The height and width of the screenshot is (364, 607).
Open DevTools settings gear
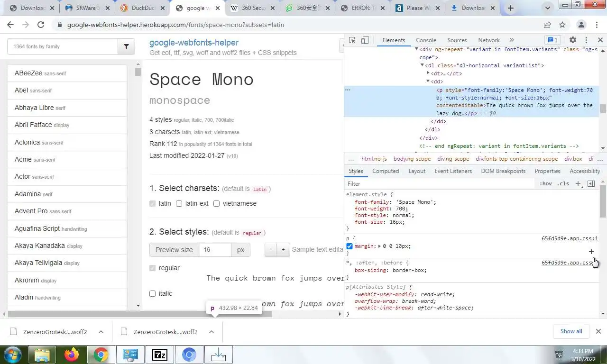coord(573,40)
